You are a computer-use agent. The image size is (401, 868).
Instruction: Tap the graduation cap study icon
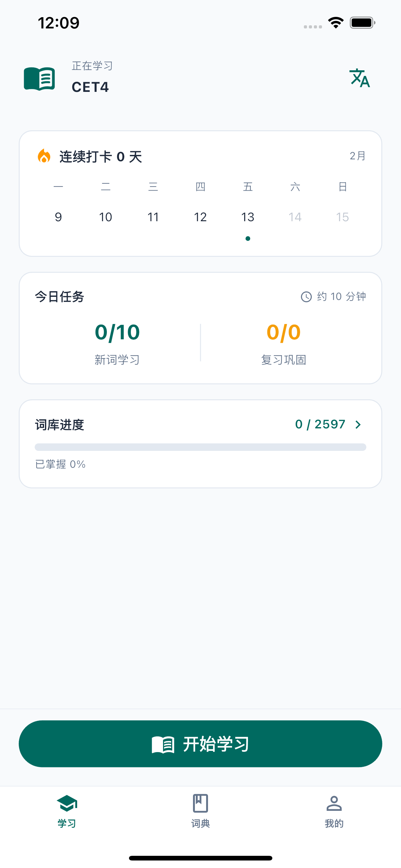(67, 803)
